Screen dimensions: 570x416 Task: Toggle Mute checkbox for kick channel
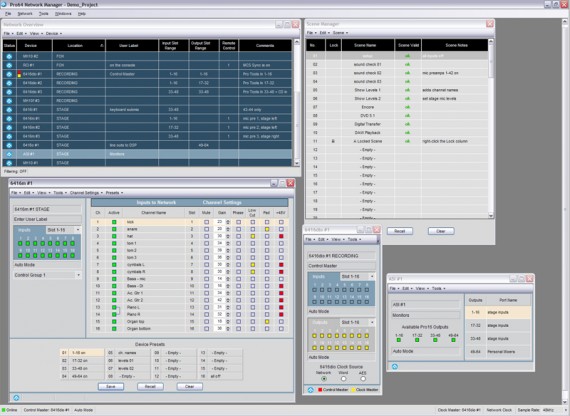pos(206,222)
